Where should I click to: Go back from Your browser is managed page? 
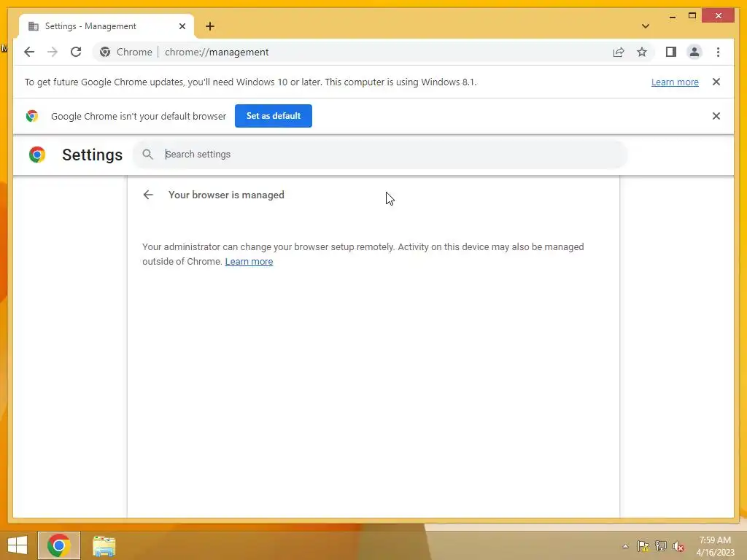point(148,195)
